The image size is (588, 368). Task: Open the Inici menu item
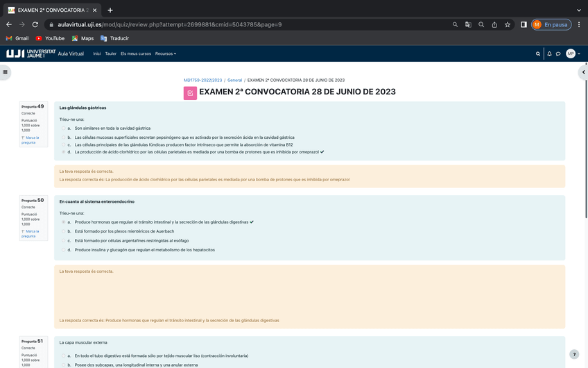pos(97,53)
